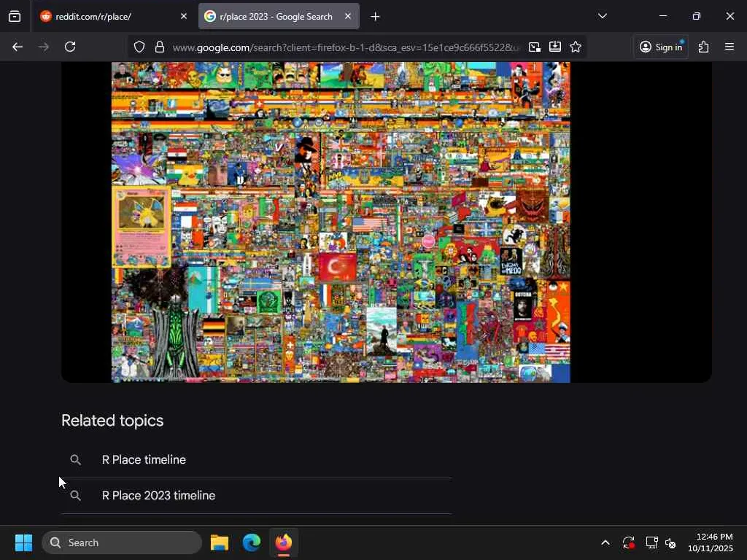747x560 pixels.
Task: Open Firefox View tab overview icon
Action: tap(15, 16)
